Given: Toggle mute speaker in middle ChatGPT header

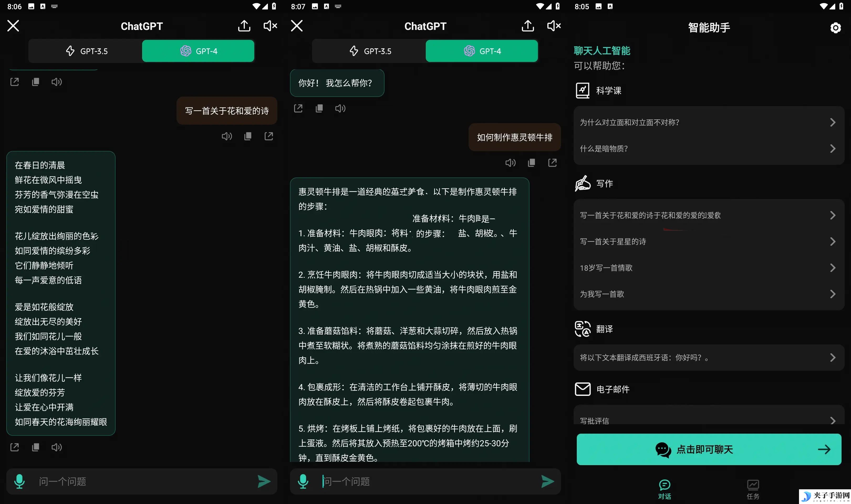Looking at the screenshot, I should point(554,26).
